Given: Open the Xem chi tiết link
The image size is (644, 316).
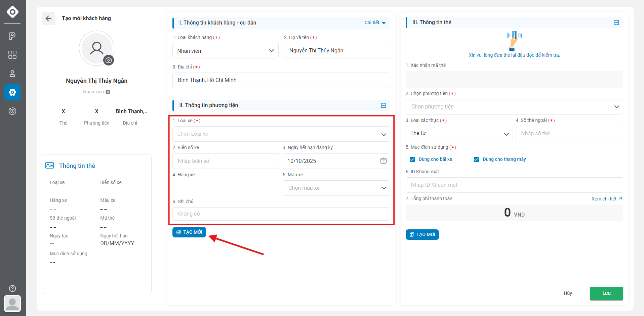Looking at the screenshot, I should point(607,199).
